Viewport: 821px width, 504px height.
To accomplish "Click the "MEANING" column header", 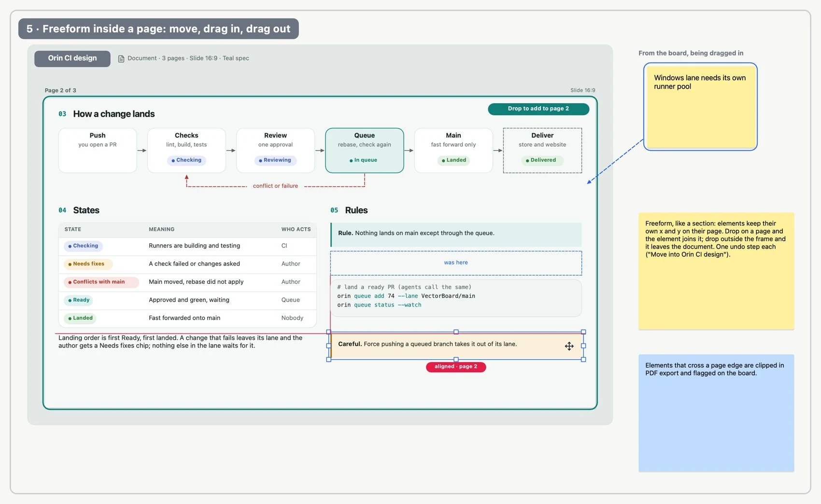I will point(162,230).
